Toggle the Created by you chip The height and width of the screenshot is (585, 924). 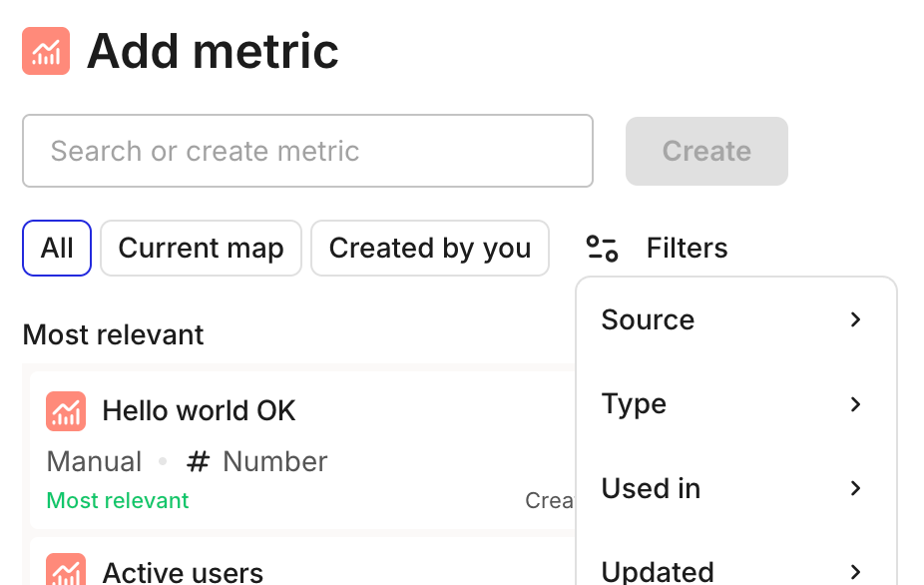429,248
